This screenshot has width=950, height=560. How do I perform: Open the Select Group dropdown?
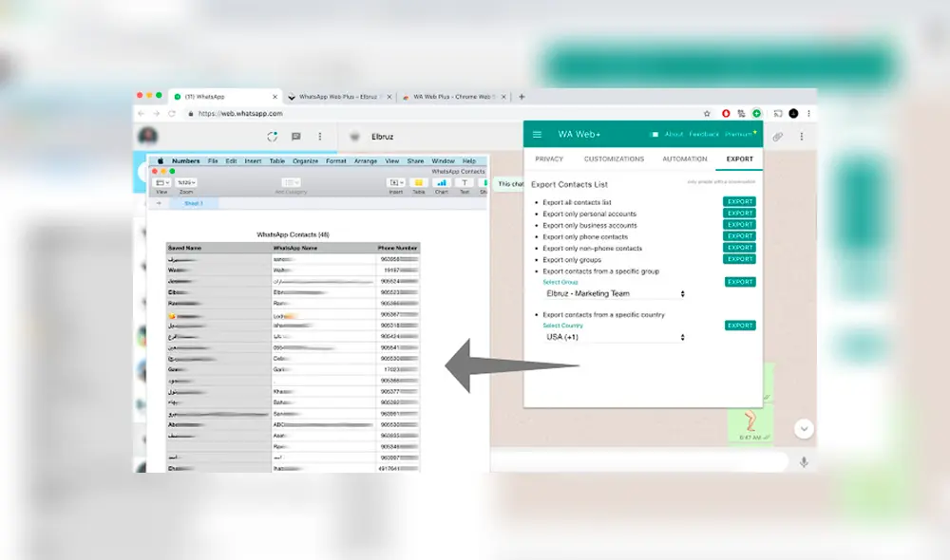[x=615, y=294]
